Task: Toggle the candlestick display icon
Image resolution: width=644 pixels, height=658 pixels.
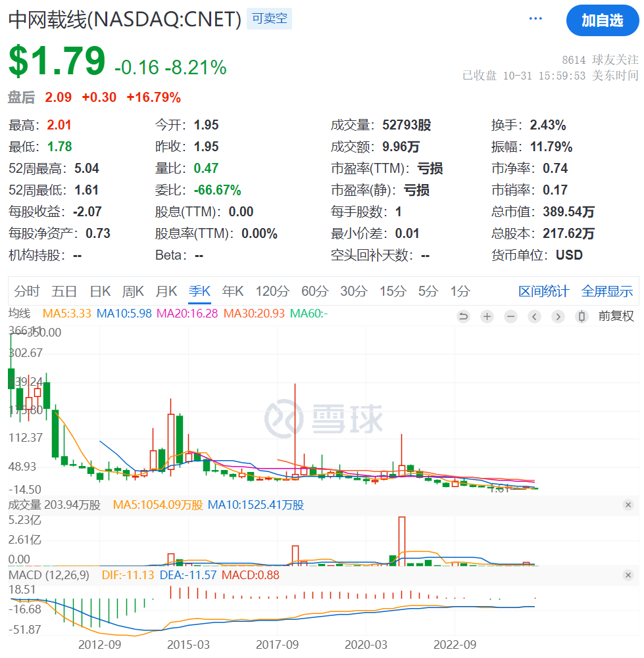Action: [582, 316]
